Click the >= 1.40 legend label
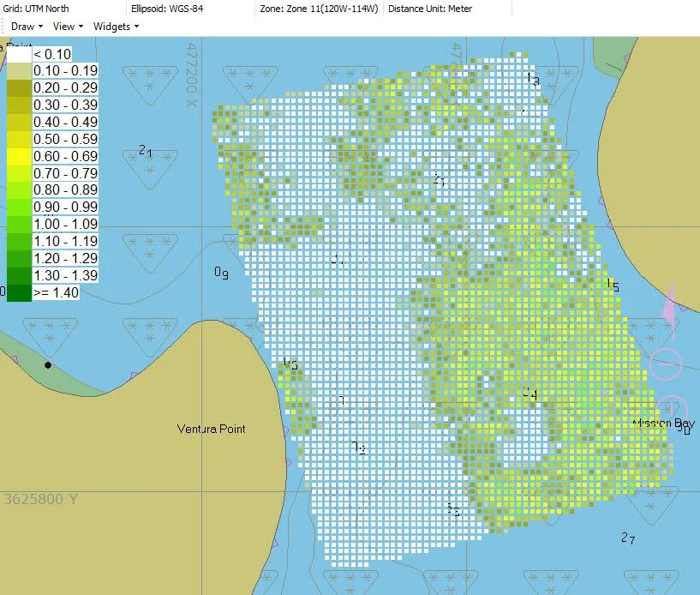The width and height of the screenshot is (700, 595). (56, 292)
